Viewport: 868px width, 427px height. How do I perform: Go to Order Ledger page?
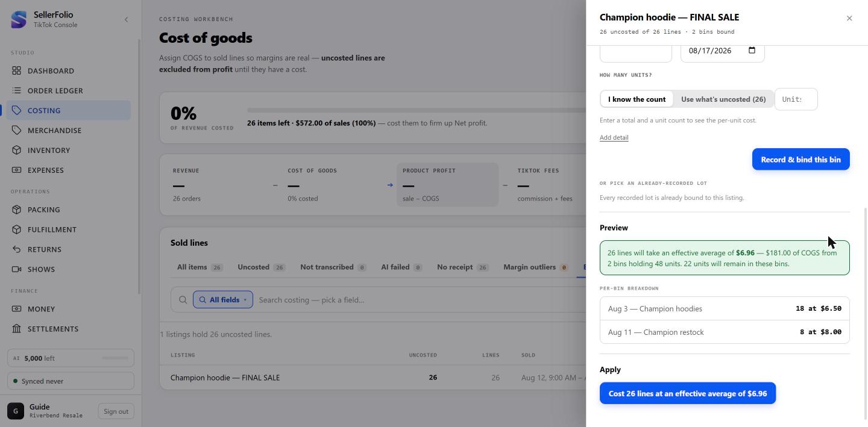pos(69,90)
